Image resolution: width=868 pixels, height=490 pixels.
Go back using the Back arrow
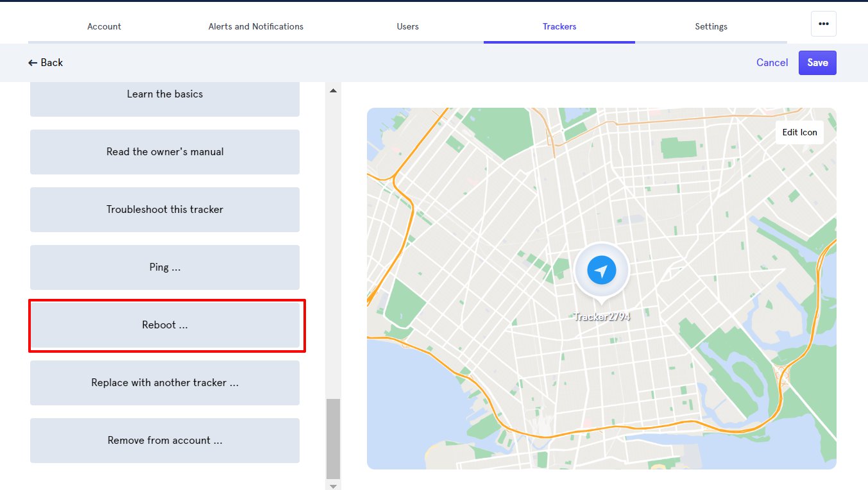46,62
